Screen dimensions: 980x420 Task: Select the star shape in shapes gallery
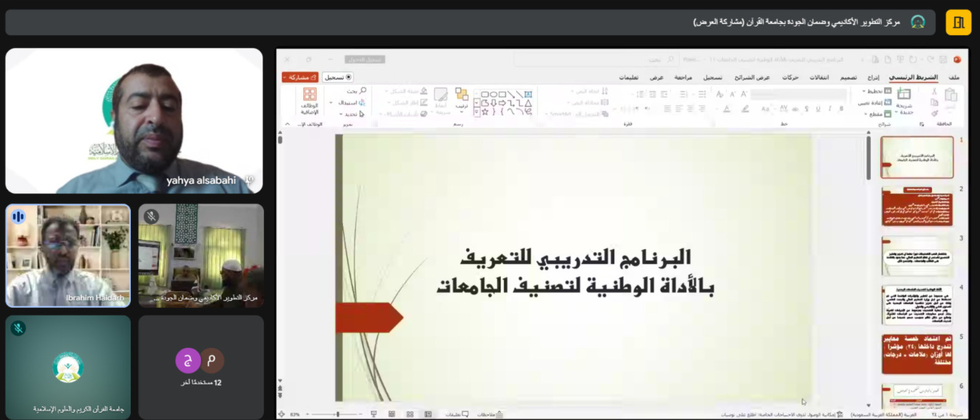485,112
